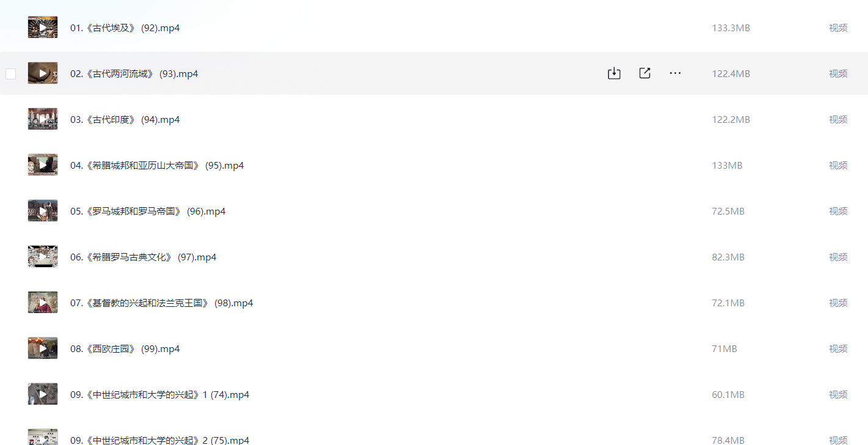Click 07.《基督教的兴起和法兰克王国》 (98).mp4 name
The height and width of the screenshot is (445, 868).
click(x=161, y=303)
